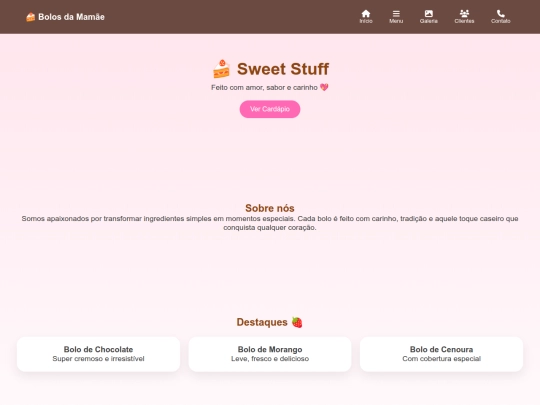
Task: Click the Sobre nós heading
Action: (270, 208)
